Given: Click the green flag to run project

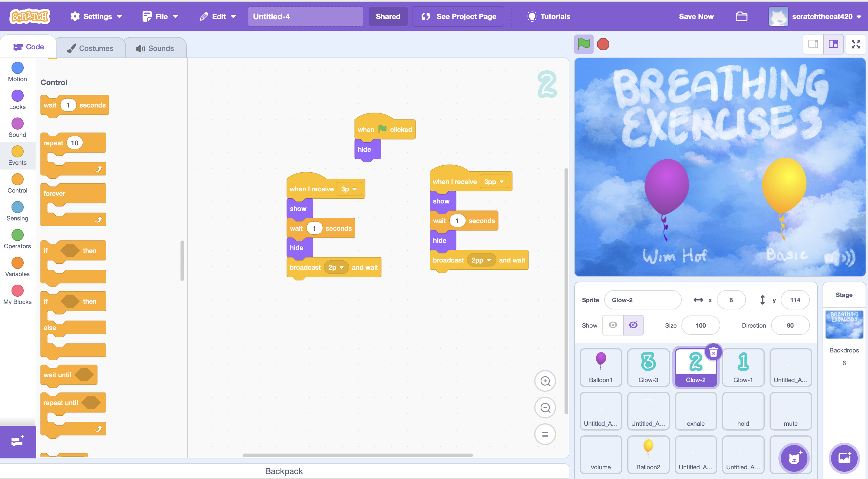Looking at the screenshot, I should tap(584, 44).
